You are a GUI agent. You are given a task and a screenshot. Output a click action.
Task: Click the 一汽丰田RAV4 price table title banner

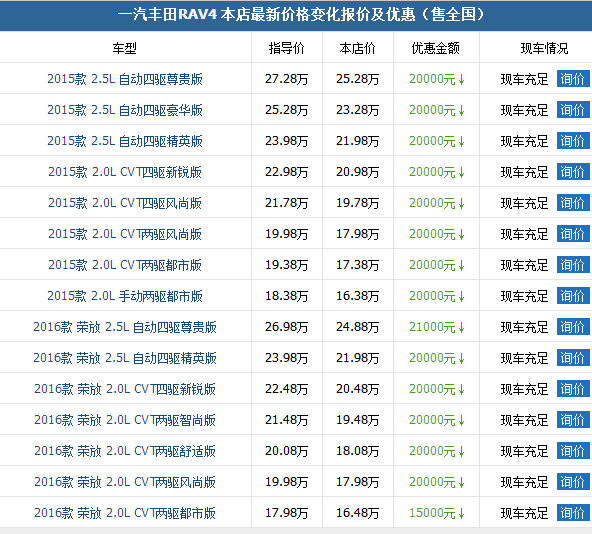click(x=296, y=15)
